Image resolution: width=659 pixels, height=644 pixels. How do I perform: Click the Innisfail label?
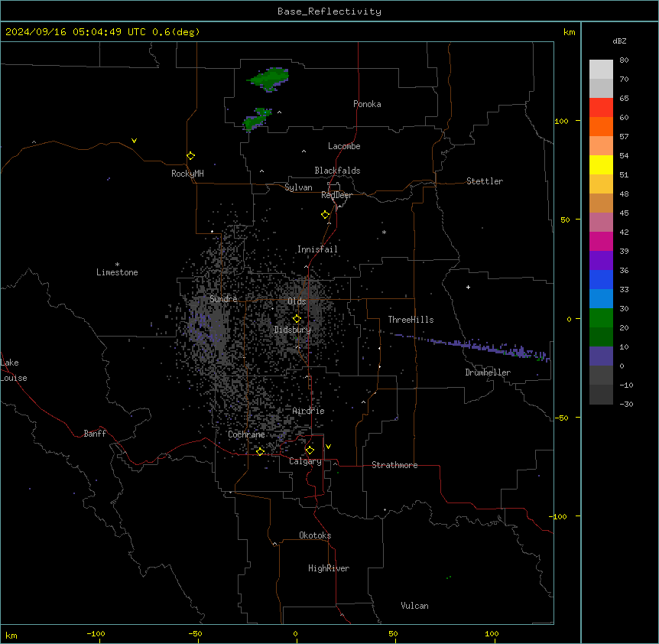[317, 249]
